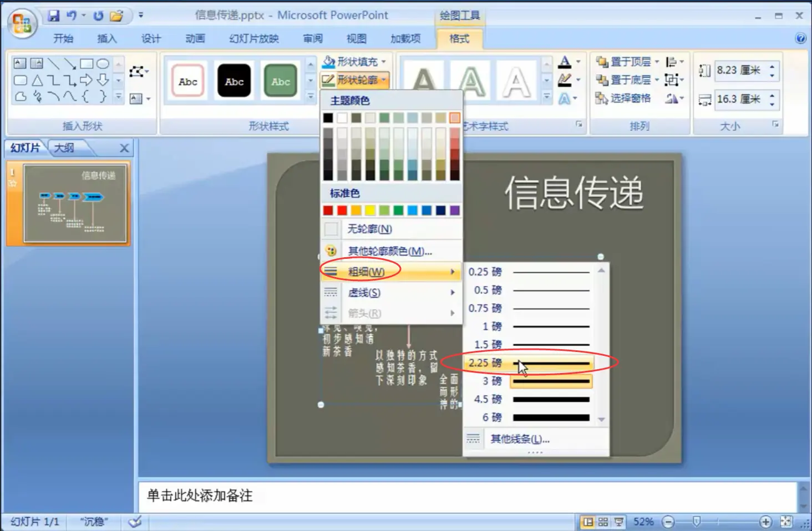
Task: Select the down arrow shape
Action: (x=103, y=80)
